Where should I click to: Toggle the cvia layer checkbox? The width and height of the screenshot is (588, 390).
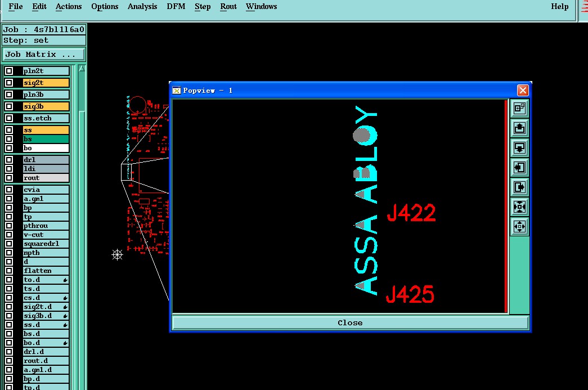[9, 190]
